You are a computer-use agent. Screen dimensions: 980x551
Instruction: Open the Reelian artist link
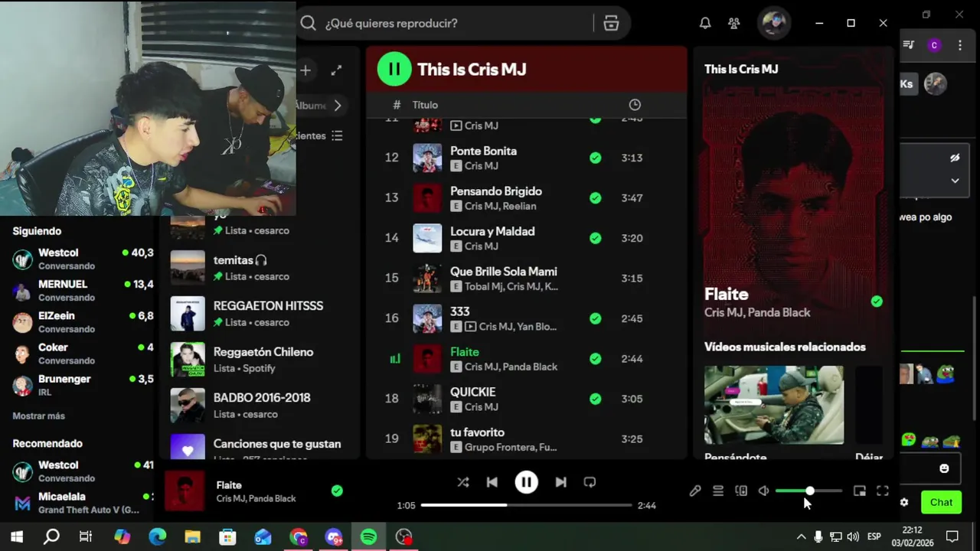[520, 206]
